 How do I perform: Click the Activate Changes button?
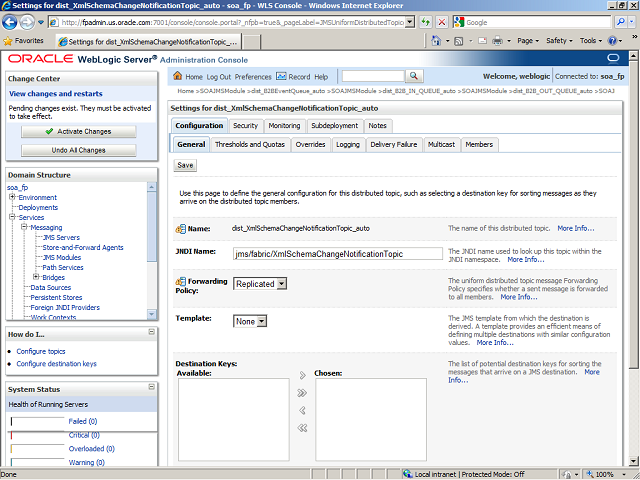[78, 131]
